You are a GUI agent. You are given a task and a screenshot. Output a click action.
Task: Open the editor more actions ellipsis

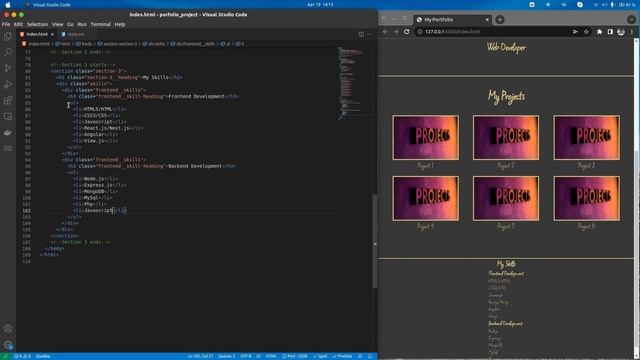[x=370, y=34]
